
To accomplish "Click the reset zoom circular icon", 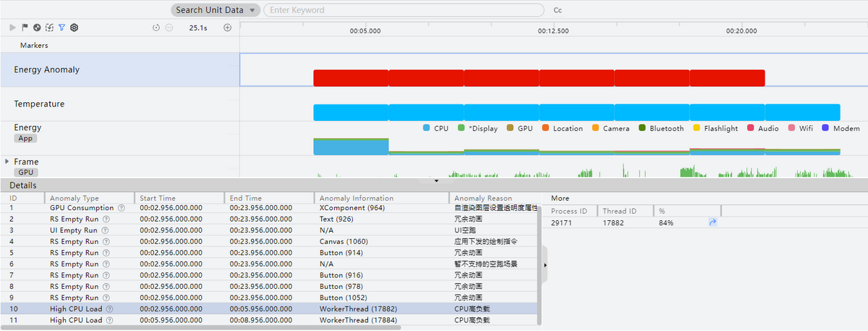I will coord(156,28).
